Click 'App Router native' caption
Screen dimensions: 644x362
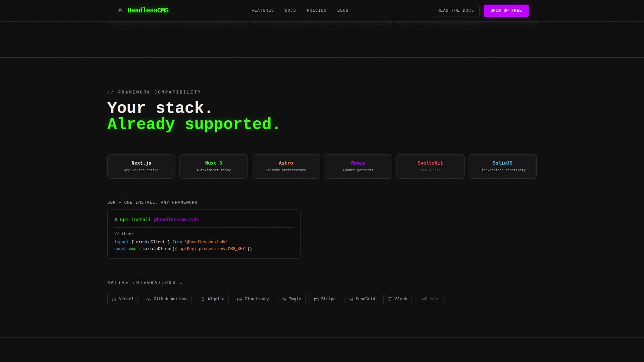(141, 170)
